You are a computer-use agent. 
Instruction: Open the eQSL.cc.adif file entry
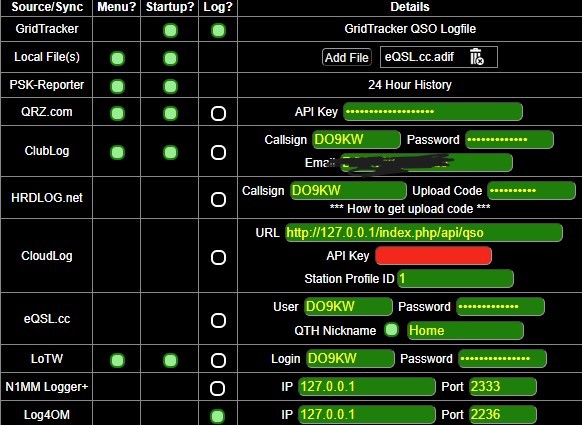(419, 57)
